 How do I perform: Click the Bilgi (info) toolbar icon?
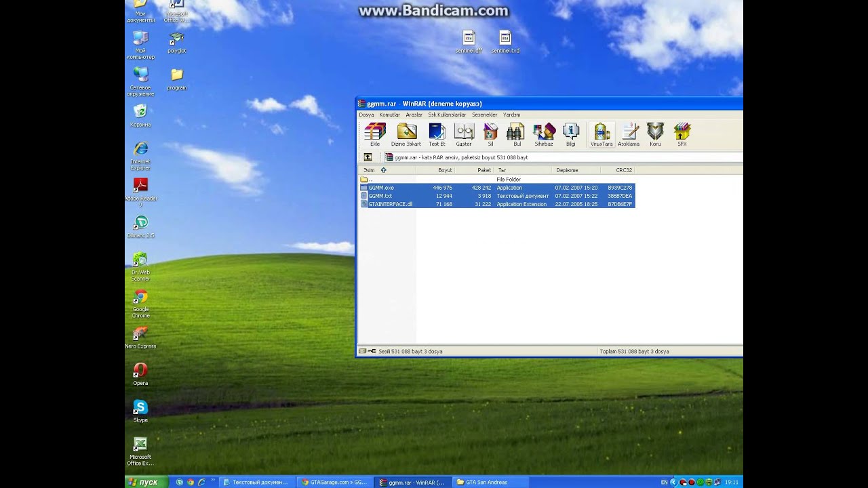pos(571,134)
